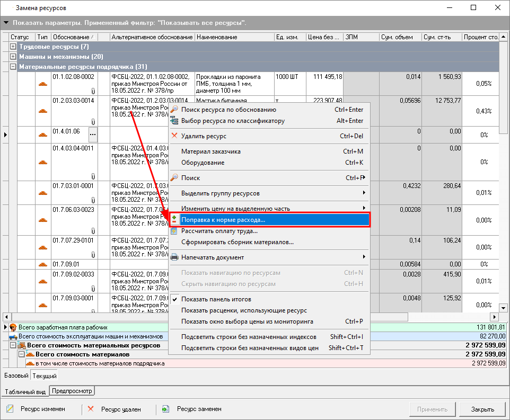Click the material brick icon for 01.1.02.08-0002
This screenshot has width=510, height=420.
click(43, 84)
